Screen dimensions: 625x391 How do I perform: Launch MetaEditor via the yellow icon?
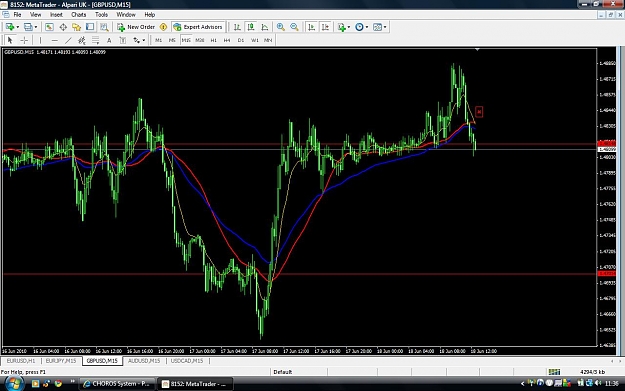pos(163,27)
